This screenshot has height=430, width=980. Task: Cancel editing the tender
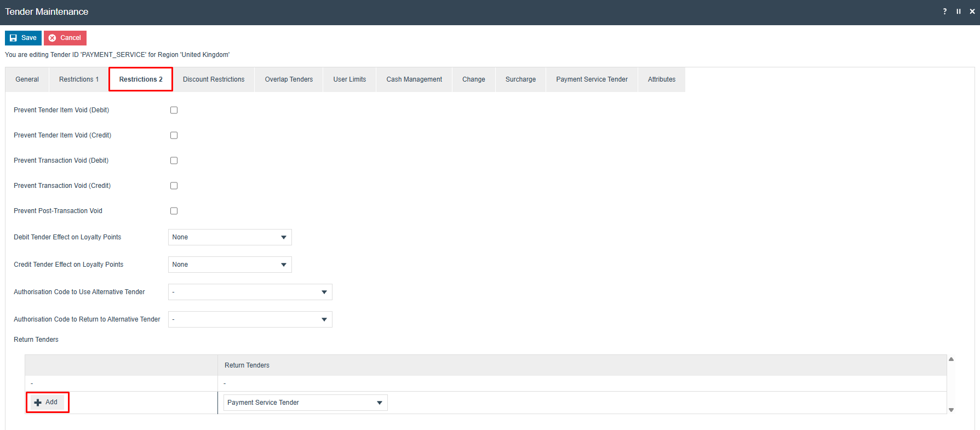click(x=65, y=38)
